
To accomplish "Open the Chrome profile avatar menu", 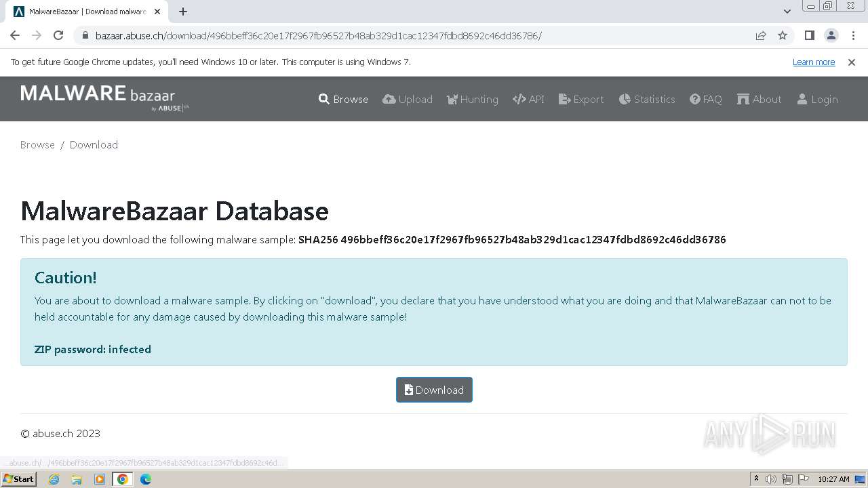I will tap(831, 36).
